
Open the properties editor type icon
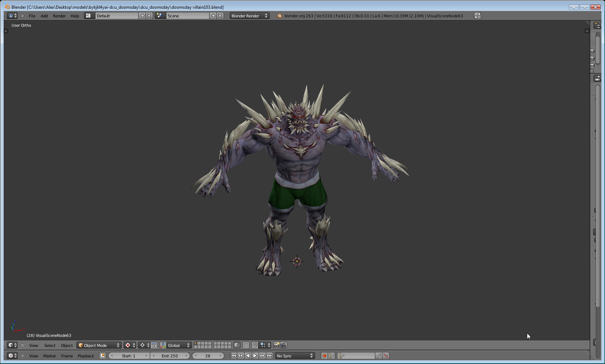point(597,78)
